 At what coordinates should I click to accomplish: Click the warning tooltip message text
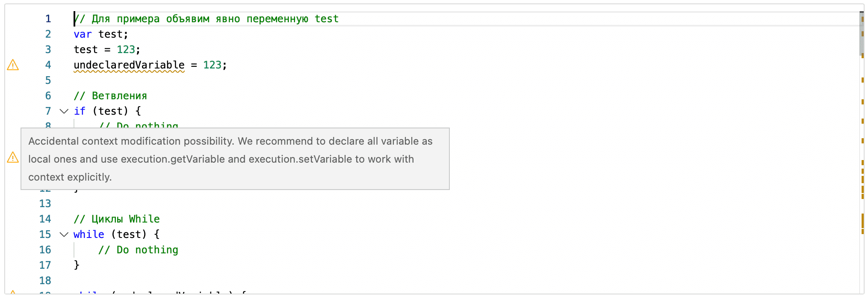point(230,159)
